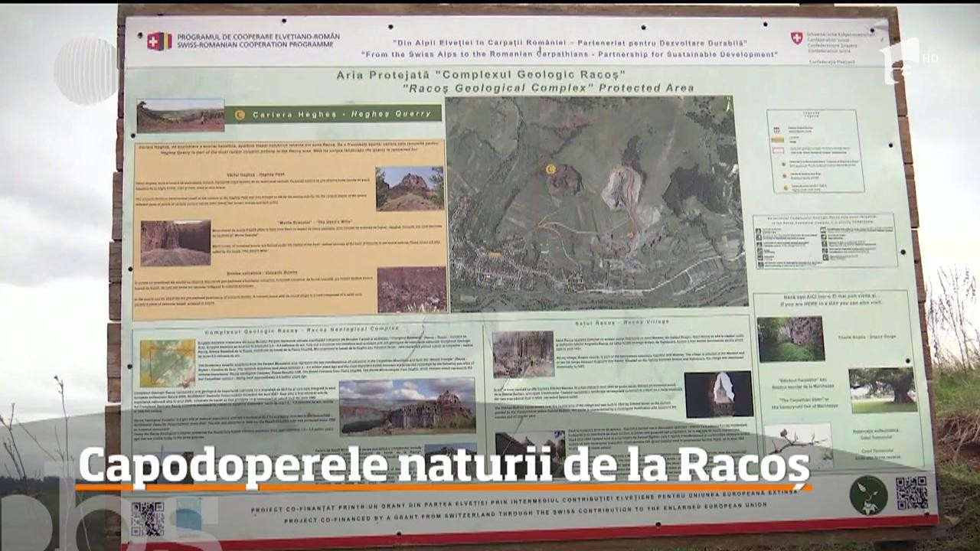Click the Swiss-Romanian cooperation flag logo
Screen dimensions: 980x551
tap(159, 41)
